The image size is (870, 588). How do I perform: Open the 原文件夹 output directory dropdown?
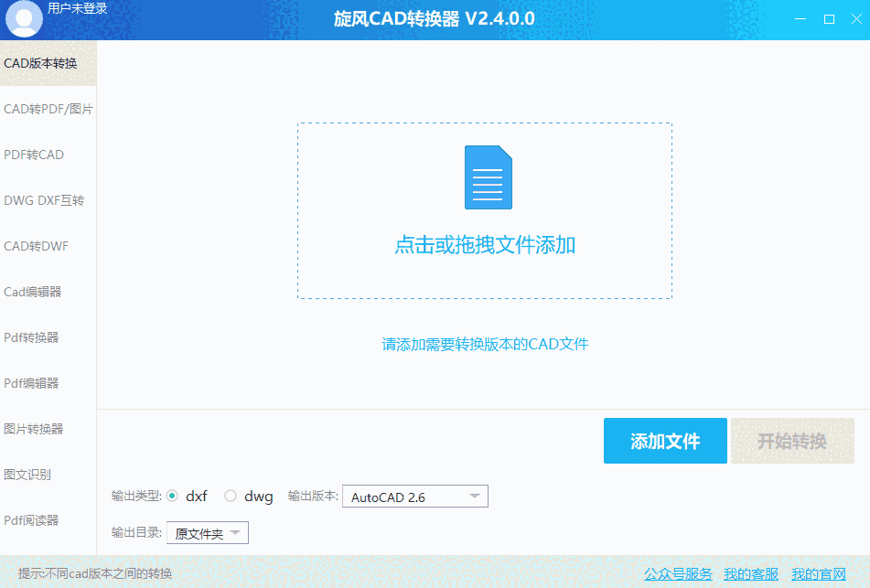click(x=207, y=531)
